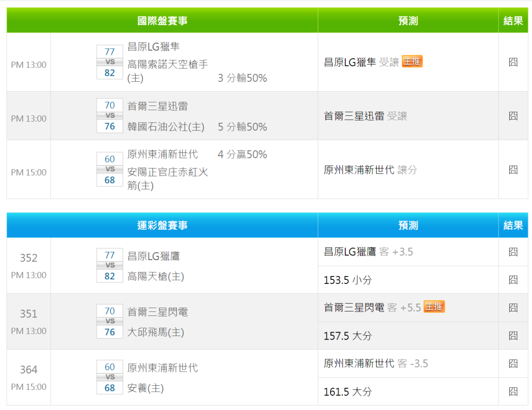
Task: Click the VS label in game 352
Action: pyautogui.click(x=110, y=265)
